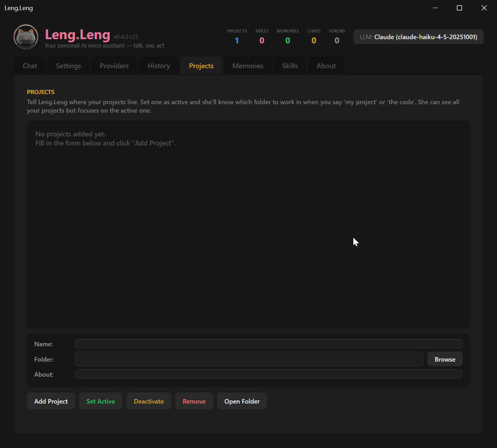Switch to the Chat tab

pyautogui.click(x=30, y=66)
